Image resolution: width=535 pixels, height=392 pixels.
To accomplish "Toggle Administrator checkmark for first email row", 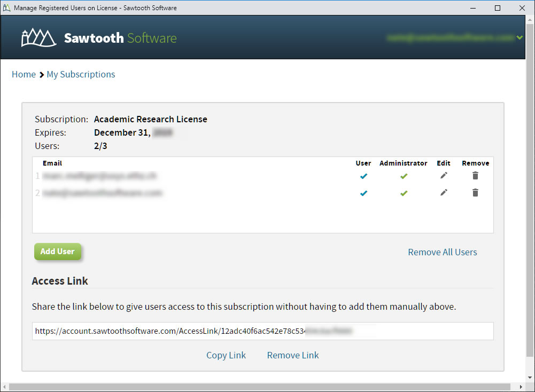I will [x=404, y=176].
